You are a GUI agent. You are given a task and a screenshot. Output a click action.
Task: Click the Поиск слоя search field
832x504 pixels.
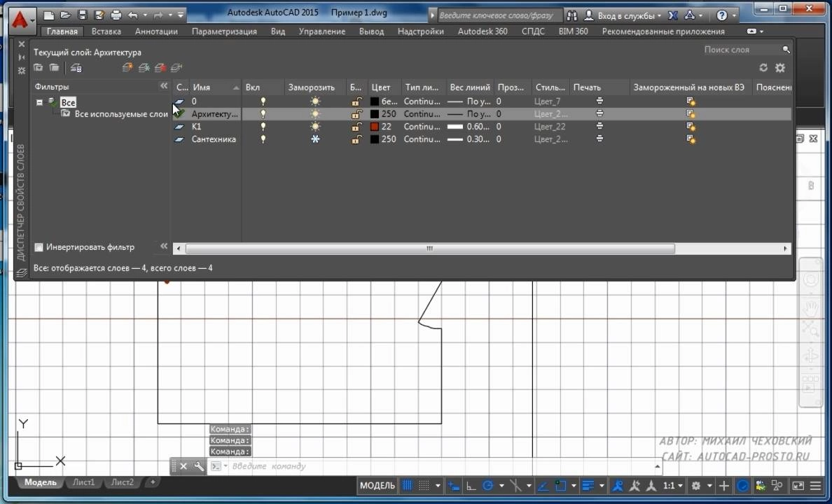point(741,49)
